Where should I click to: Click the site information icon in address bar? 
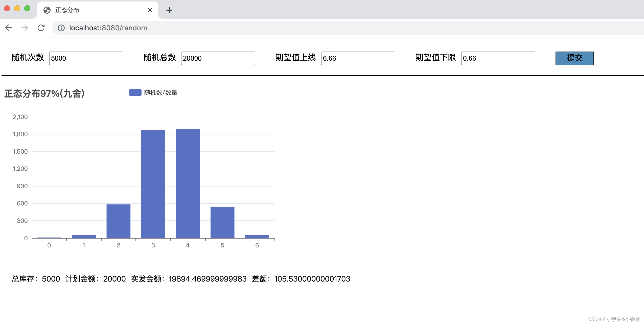click(61, 28)
